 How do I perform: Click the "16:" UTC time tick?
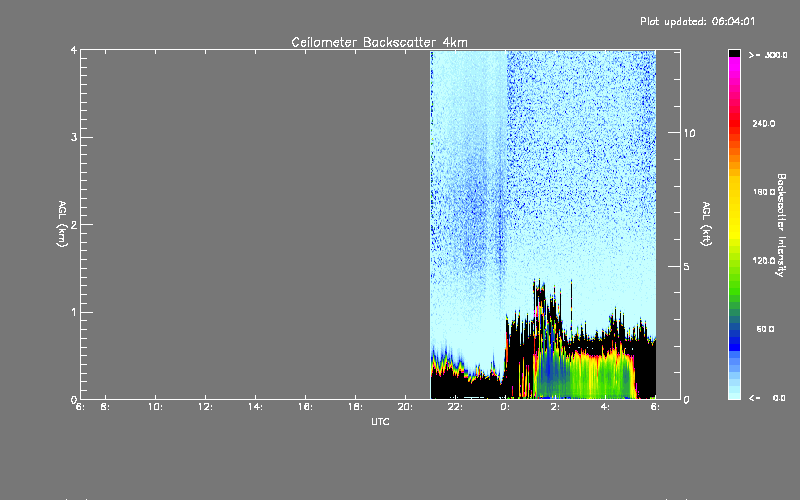[x=305, y=407]
